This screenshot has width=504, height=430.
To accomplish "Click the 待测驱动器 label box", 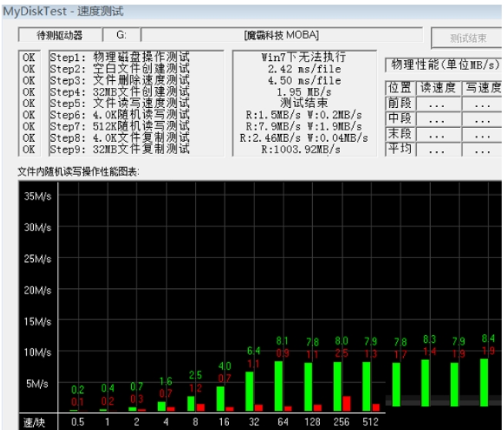I will click(60, 35).
